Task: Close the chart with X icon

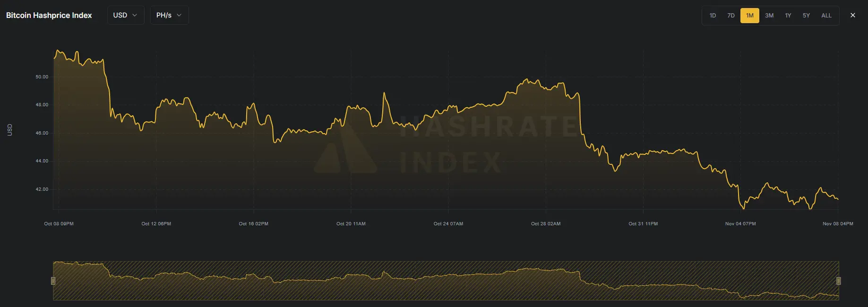Action: point(852,15)
